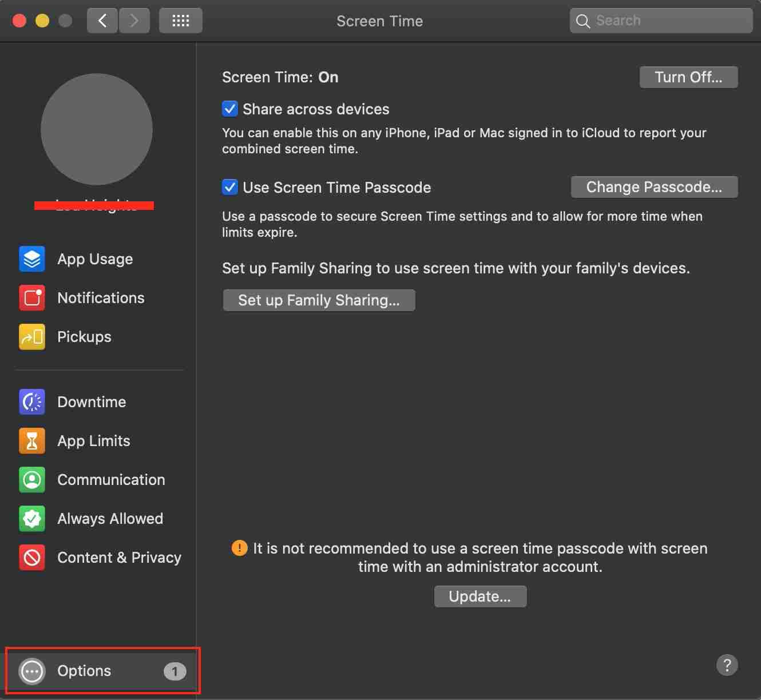Click the orange warning exclamation icon
Image resolution: width=761 pixels, height=700 pixels.
click(239, 548)
